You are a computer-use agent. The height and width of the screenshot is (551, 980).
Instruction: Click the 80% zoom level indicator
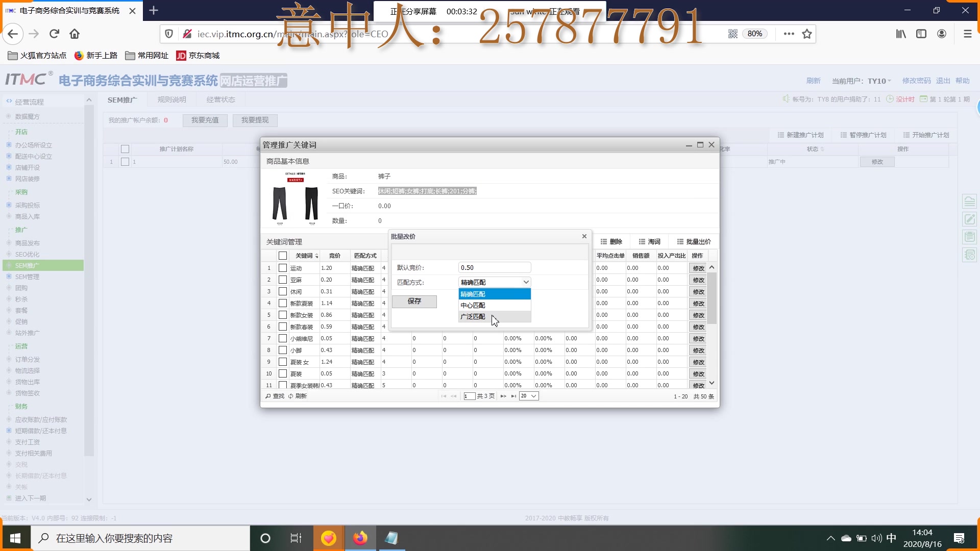[755, 34]
